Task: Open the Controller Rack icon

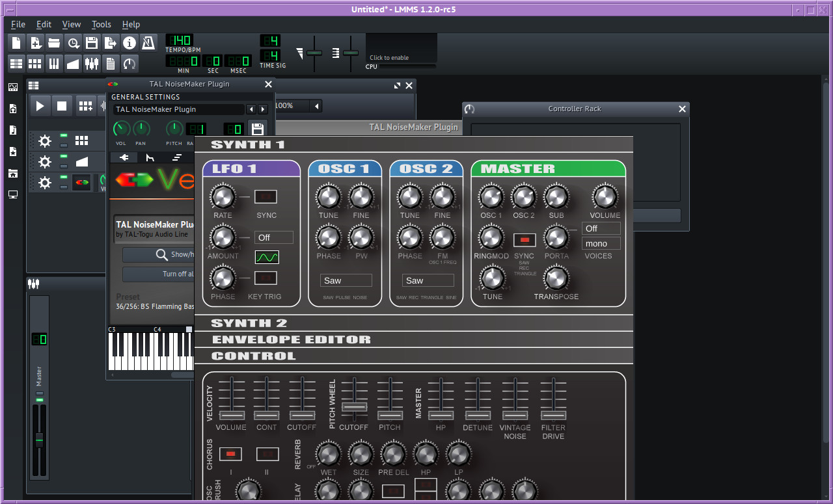Action: (x=128, y=63)
